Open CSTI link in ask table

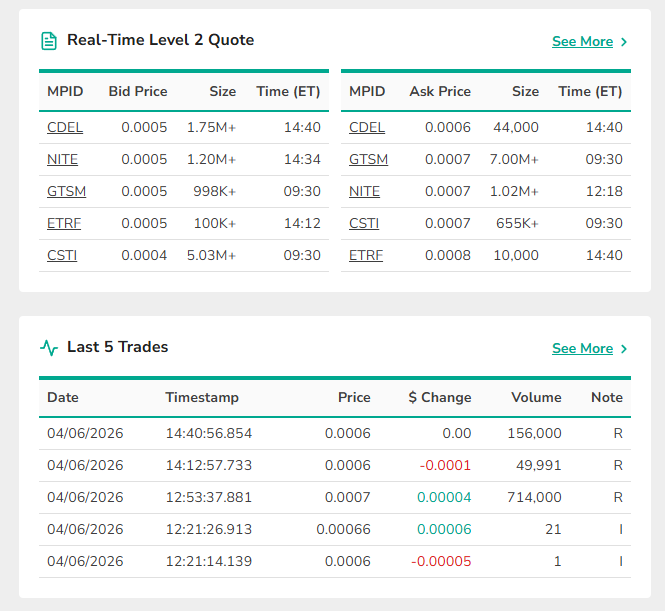[364, 223]
